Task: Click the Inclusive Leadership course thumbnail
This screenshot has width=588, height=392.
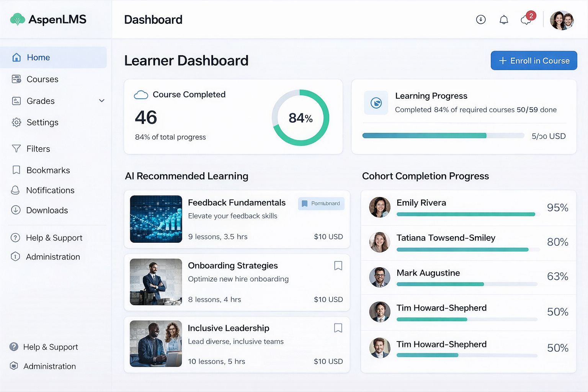Action: coord(156,344)
